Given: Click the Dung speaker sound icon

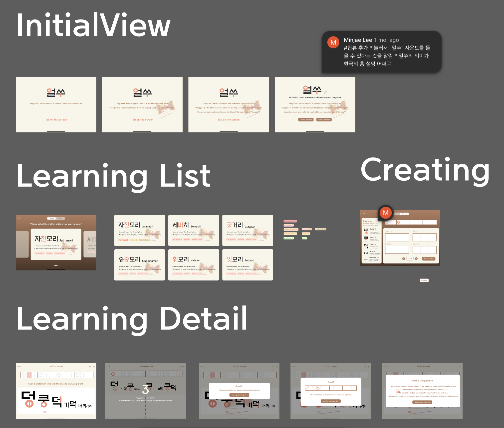Looking at the screenshot, I should point(375,229).
